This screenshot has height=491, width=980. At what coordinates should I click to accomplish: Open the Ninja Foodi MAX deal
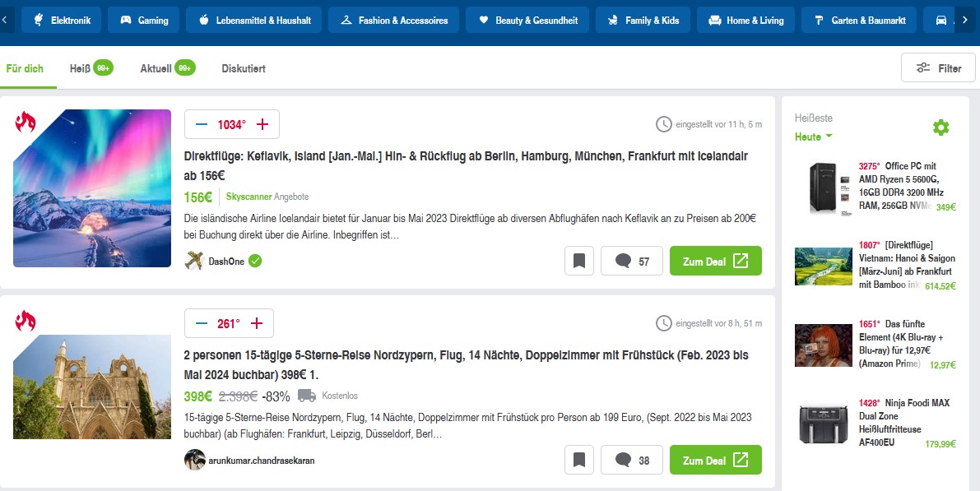(903, 423)
